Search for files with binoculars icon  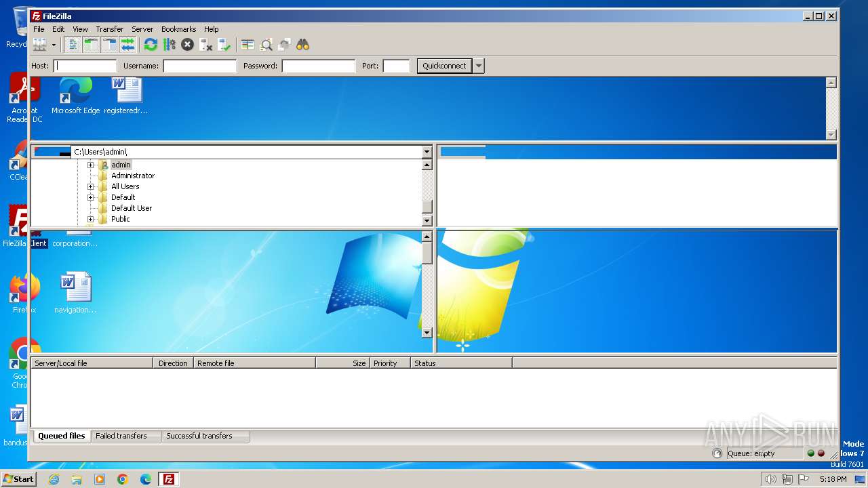[x=302, y=45]
